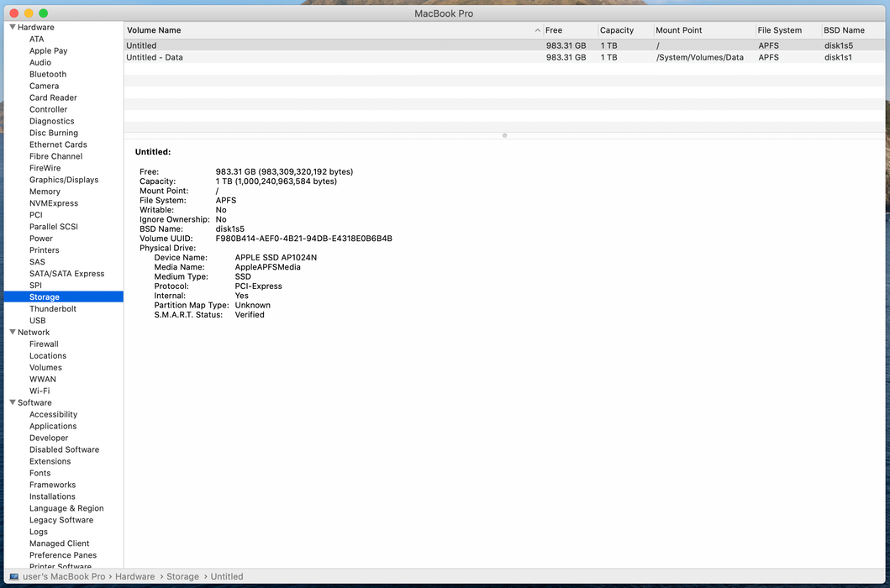
Task: Select Frameworks in the sidebar
Action: click(x=52, y=485)
